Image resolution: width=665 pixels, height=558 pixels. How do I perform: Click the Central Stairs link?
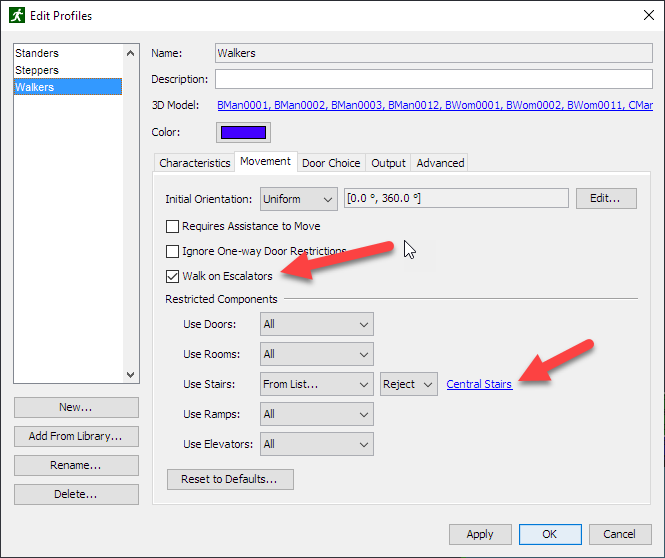click(x=479, y=384)
